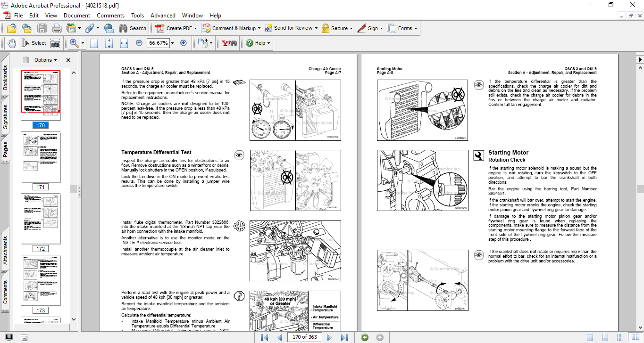Viewport: 644px width, 343px height.
Task: Click trash icon in Pages panel
Action: pyautogui.click(x=26, y=60)
